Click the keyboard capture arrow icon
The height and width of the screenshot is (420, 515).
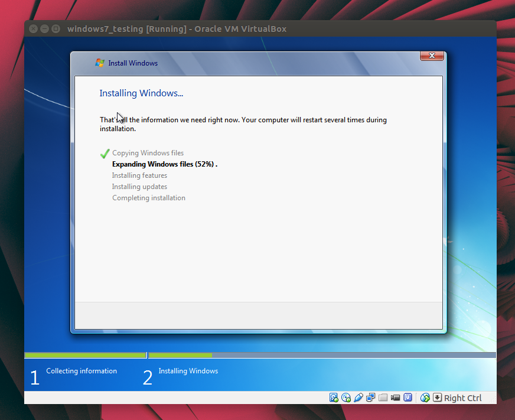(x=437, y=398)
